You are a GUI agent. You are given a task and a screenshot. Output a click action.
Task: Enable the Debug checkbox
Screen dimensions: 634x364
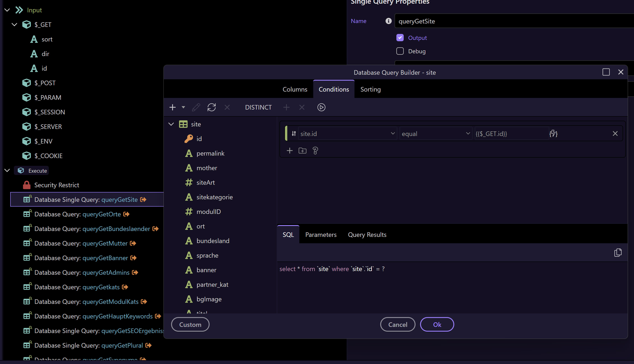pos(400,51)
